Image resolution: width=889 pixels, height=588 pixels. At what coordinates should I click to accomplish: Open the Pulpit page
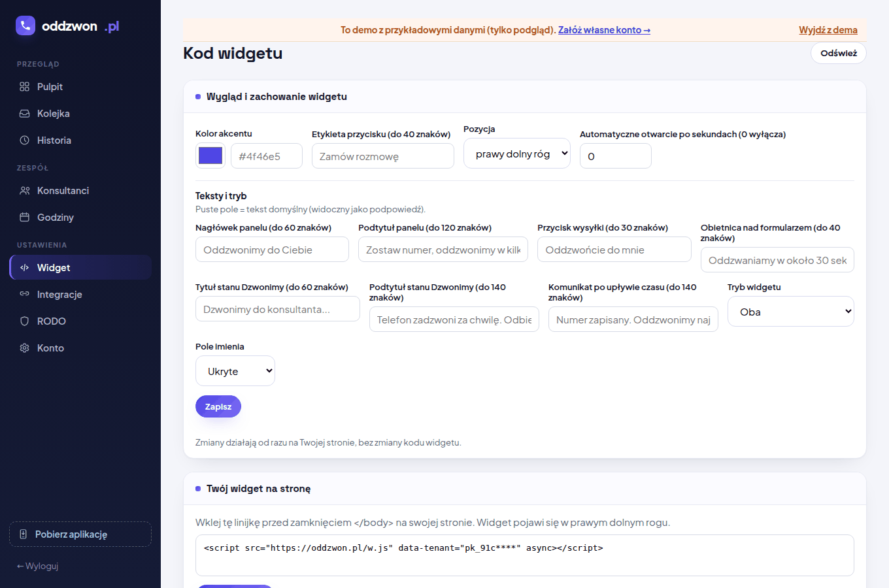click(x=80, y=87)
